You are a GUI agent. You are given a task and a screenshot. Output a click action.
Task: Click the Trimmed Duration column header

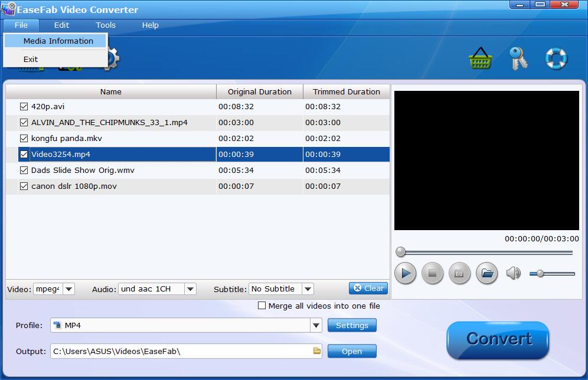347,92
